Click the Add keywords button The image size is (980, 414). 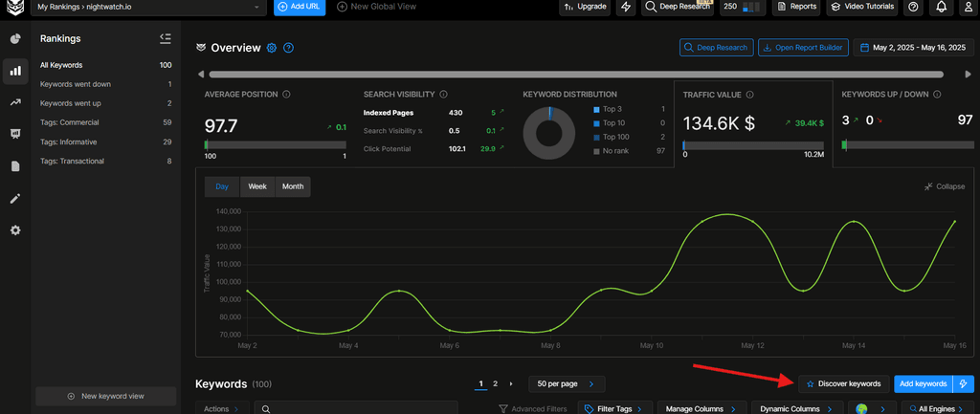tap(924, 384)
